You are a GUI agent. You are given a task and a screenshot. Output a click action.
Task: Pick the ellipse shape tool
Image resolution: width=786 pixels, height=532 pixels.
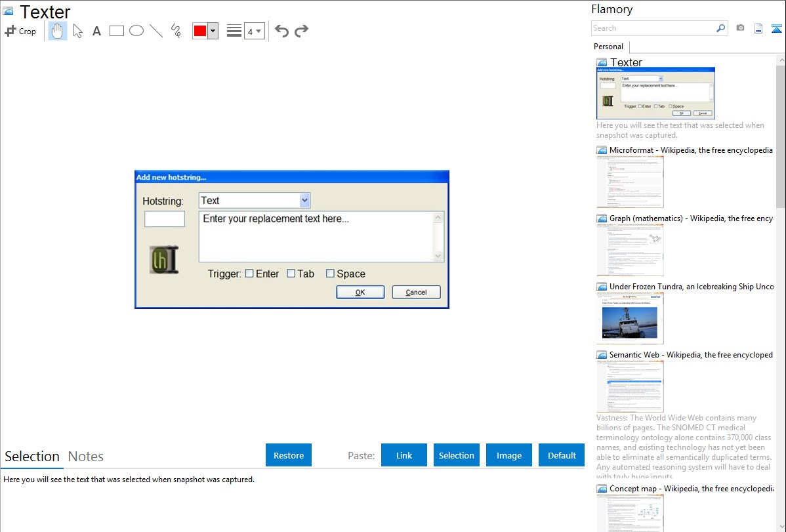pyautogui.click(x=136, y=31)
